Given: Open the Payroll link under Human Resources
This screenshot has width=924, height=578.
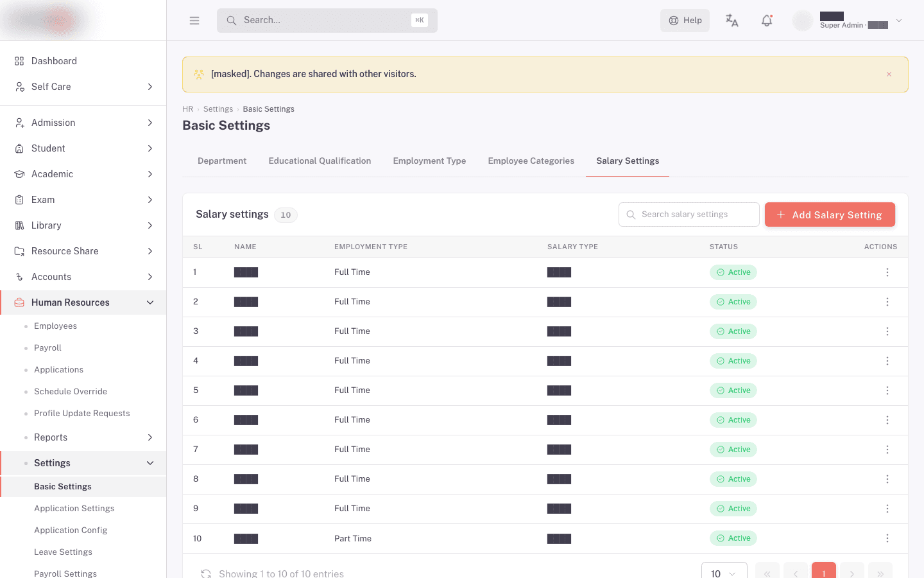Looking at the screenshot, I should click(x=47, y=348).
